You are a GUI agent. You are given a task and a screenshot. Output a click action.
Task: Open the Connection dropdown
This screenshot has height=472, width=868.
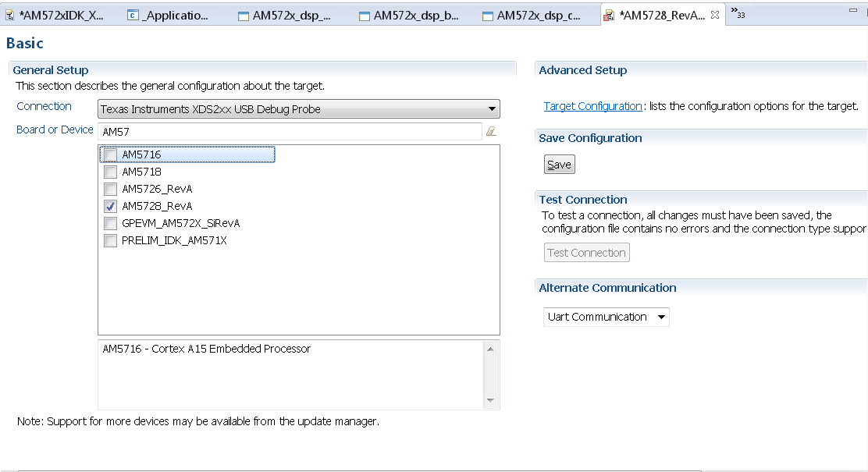492,108
